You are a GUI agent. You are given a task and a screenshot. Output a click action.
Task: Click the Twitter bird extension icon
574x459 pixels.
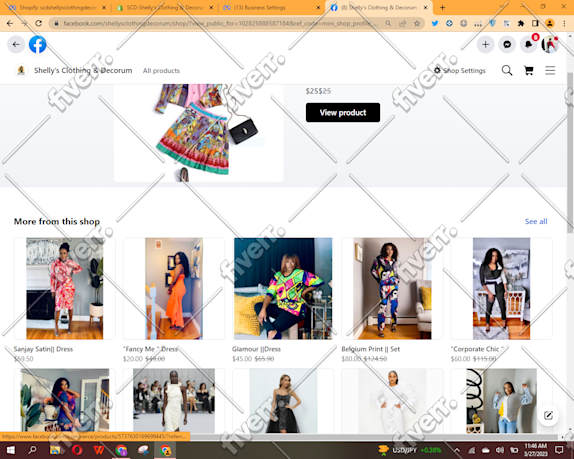pyautogui.click(x=435, y=23)
